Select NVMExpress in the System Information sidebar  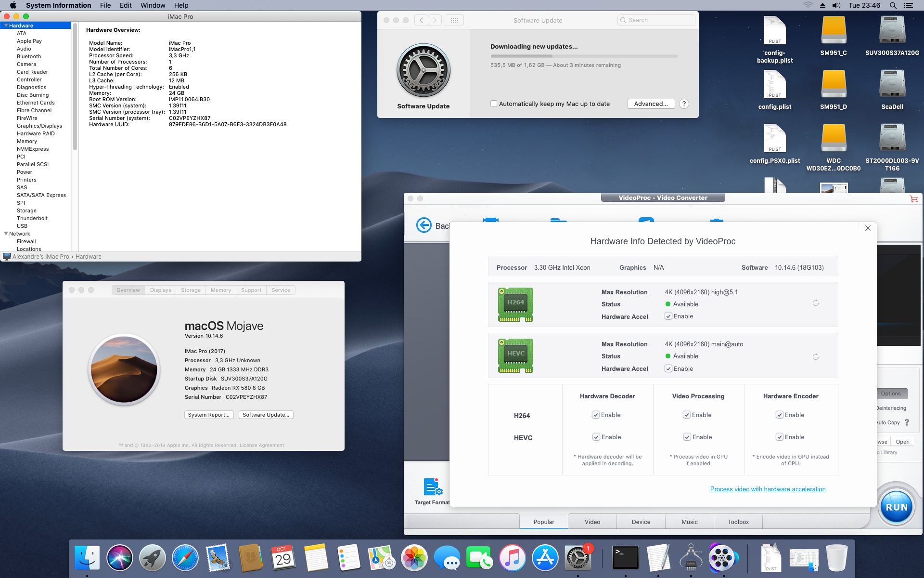33,149
